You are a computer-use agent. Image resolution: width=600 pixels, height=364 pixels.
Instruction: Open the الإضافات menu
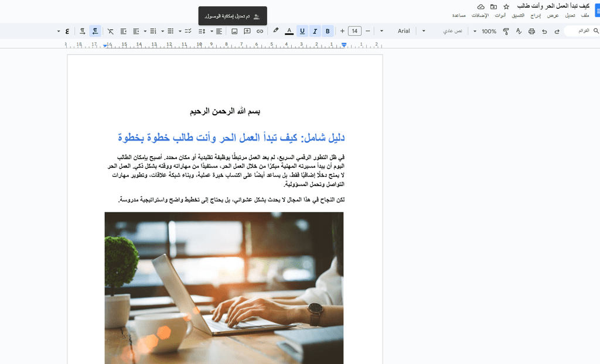480,15
